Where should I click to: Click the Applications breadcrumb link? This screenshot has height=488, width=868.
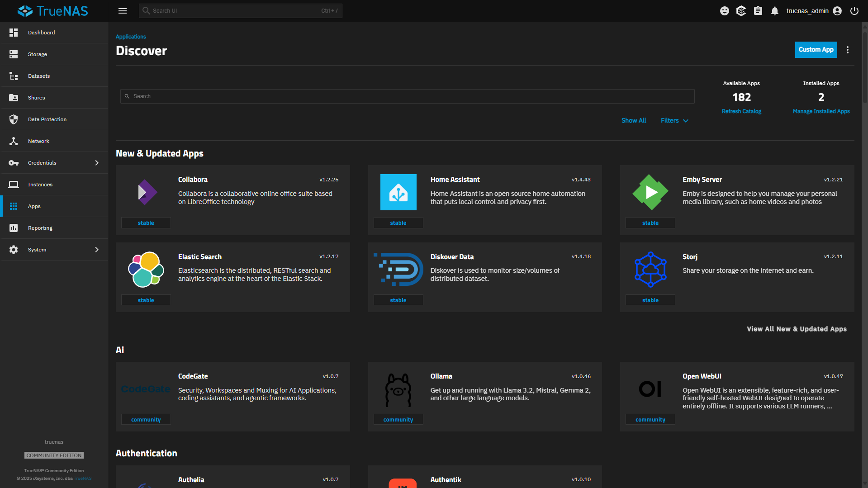[x=131, y=37]
